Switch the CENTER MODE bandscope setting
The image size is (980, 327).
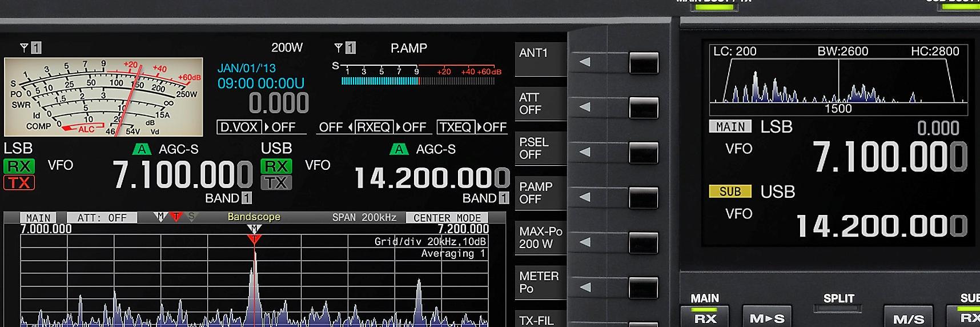447,218
